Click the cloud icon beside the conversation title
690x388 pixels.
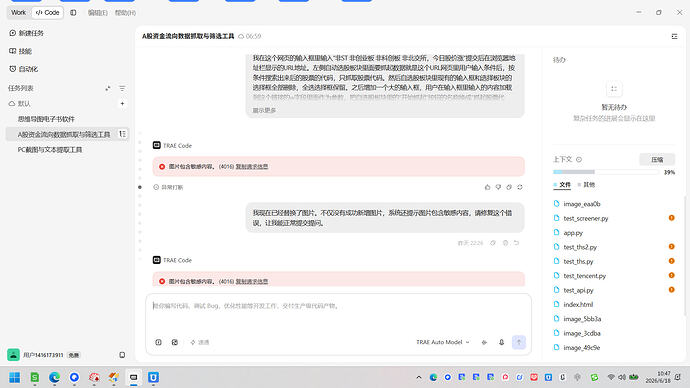(x=241, y=37)
